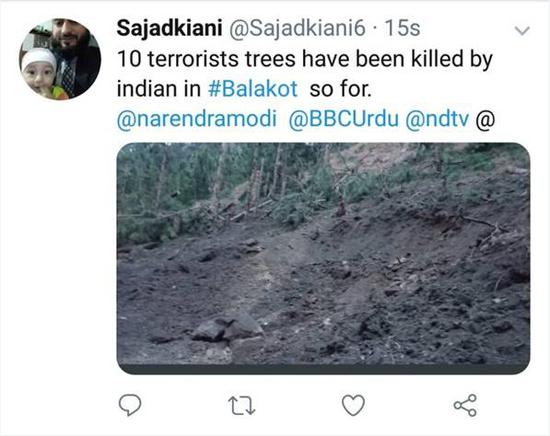The width and height of the screenshot is (550, 436).
Task: Open Sajadkiani's round profile picture
Action: [60, 59]
